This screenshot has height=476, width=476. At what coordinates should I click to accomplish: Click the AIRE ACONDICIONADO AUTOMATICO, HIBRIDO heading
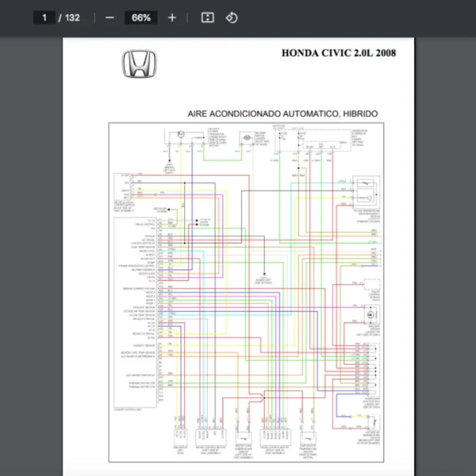282,113
